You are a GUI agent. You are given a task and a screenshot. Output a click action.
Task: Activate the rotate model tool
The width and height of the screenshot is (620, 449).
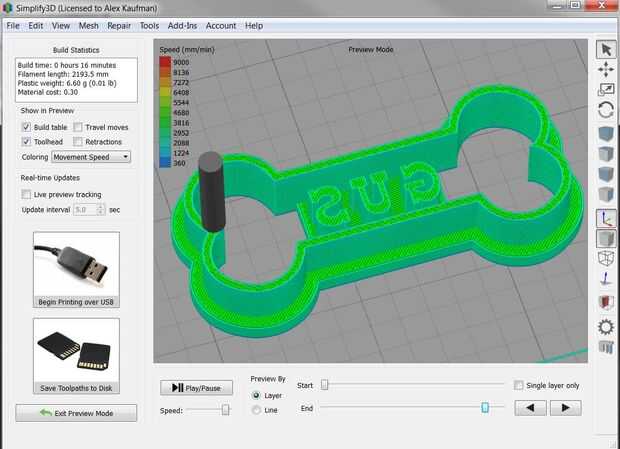pos(606,109)
